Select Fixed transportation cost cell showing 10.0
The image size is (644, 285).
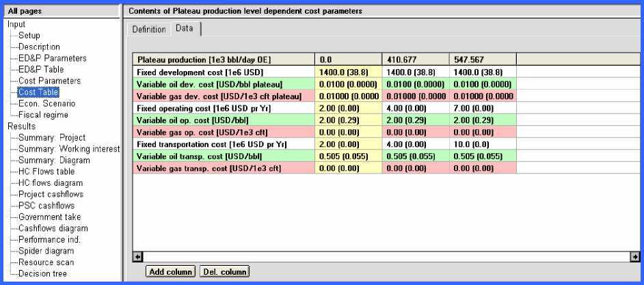pos(481,145)
